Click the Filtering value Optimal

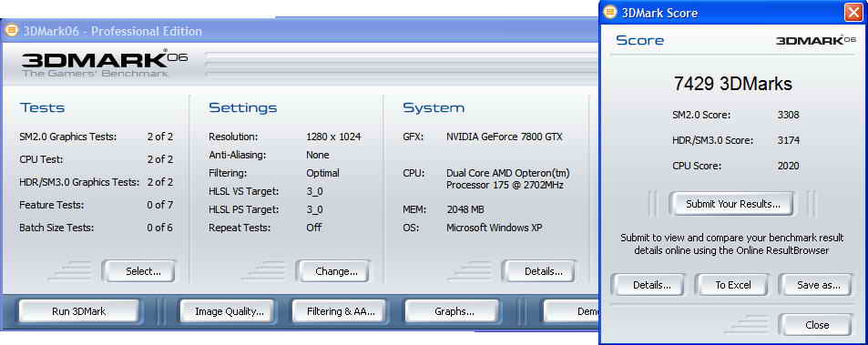[x=322, y=173]
